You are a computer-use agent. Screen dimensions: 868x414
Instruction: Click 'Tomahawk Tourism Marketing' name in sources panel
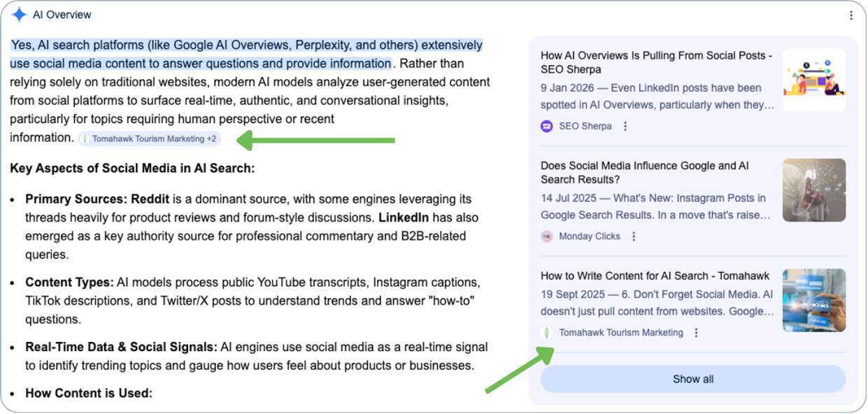621,333
